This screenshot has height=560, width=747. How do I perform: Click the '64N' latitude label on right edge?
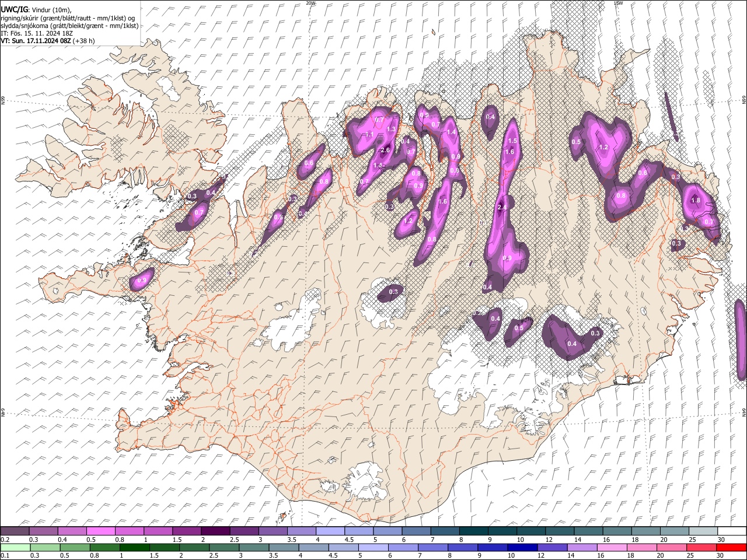[x=744, y=412]
